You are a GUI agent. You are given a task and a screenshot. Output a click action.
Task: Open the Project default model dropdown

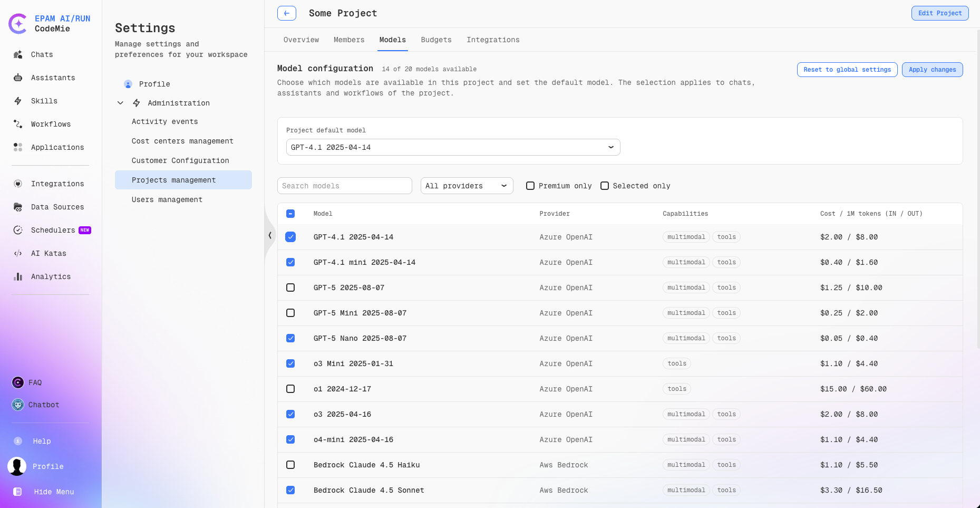point(453,147)
